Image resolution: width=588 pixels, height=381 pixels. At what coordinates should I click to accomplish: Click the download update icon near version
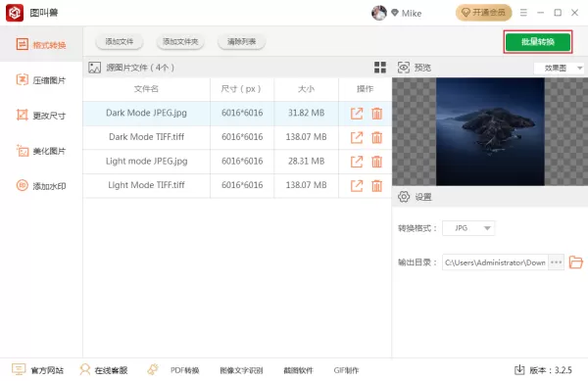point(519,370)
